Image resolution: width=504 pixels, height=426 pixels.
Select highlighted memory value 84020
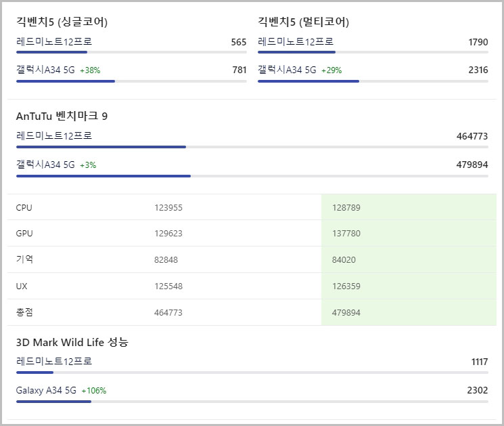pos(344,260)
